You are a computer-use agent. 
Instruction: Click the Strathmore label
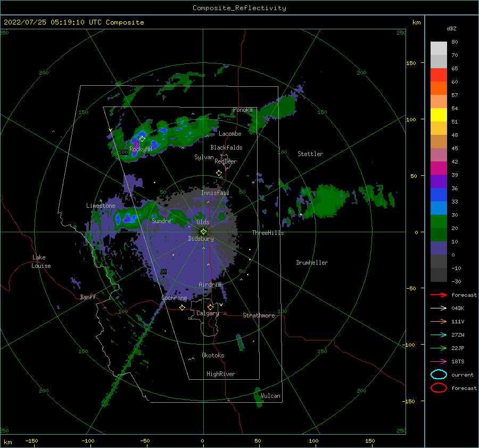259,315
